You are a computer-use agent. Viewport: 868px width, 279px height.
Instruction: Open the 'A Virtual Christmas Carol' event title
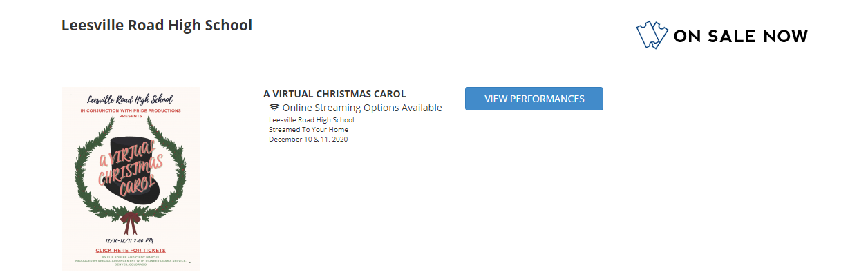point(334,94)
